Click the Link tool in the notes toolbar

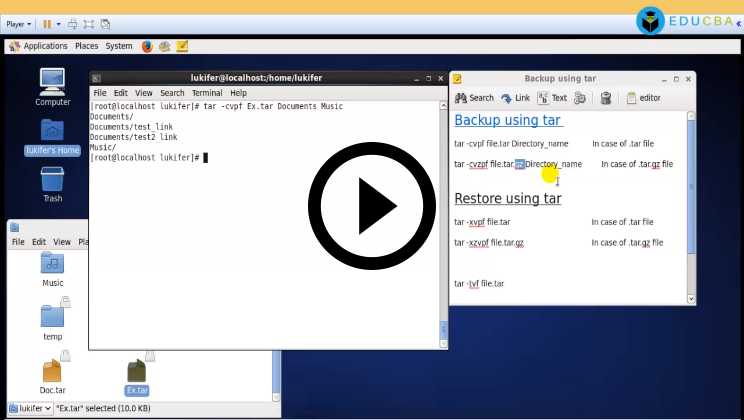coord(515,98)
